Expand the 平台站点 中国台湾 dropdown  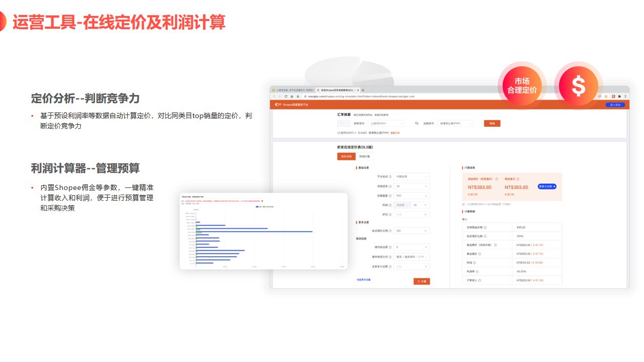(x=412, y=177)
